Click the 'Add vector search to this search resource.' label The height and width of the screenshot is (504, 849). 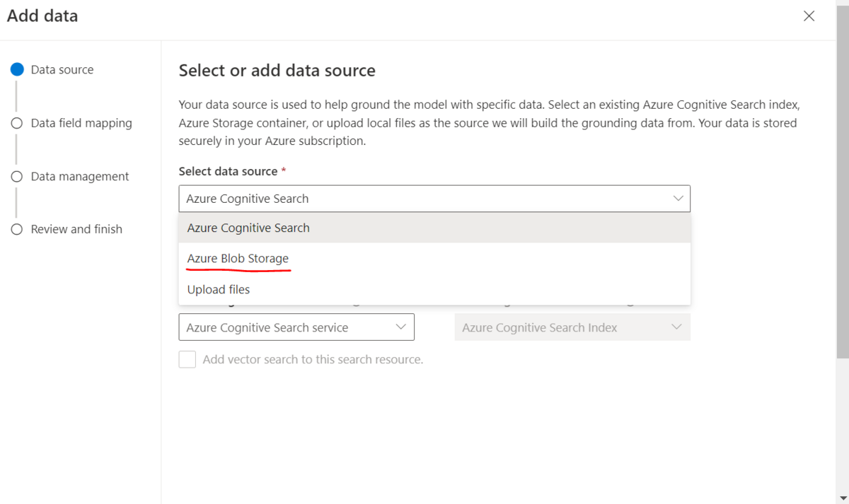pos(313,359)
